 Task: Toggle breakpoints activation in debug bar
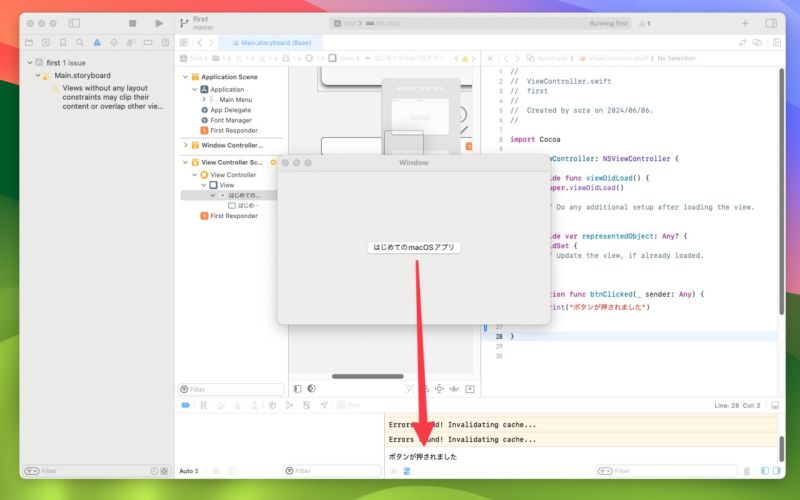(186, 405)
